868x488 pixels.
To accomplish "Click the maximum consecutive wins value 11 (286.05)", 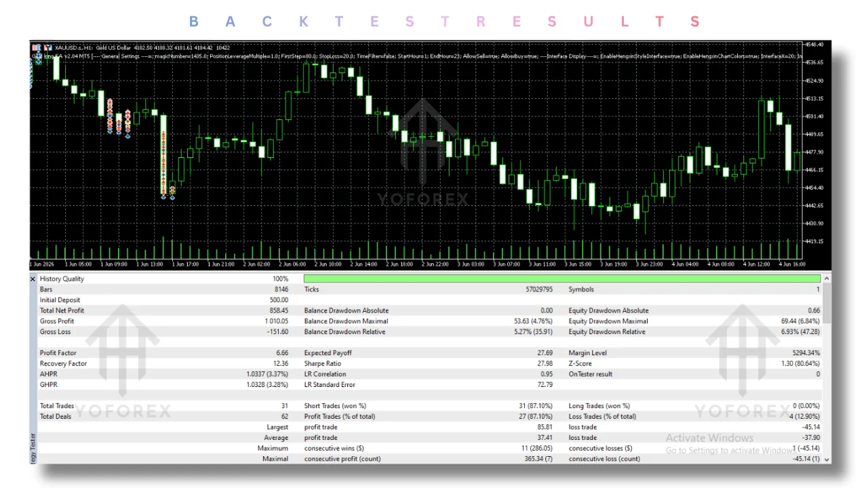I will point(536,449).
